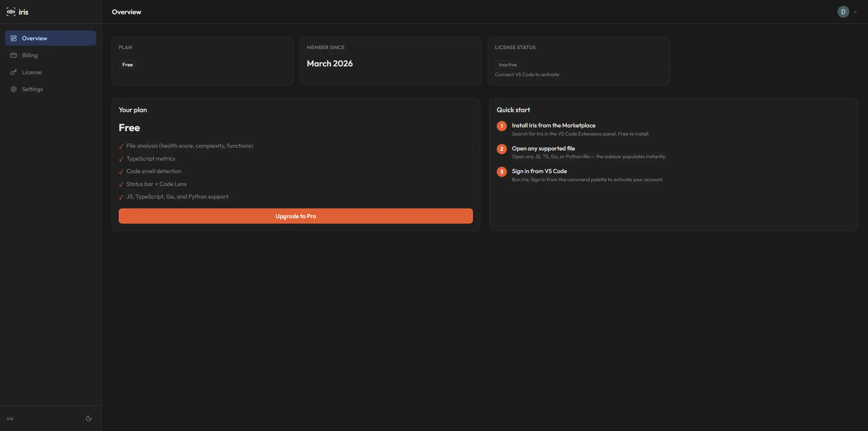Image resolution: width=868 pixels, height=431 pixels.
Task: Click the License key icon
Action: coord(14,72)
